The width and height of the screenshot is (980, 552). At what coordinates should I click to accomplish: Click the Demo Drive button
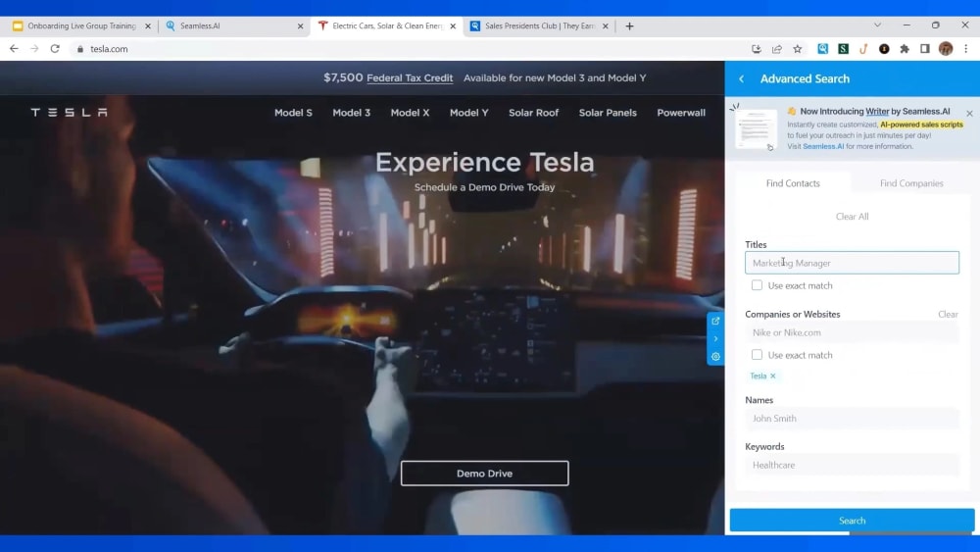(x=484, y=474)
